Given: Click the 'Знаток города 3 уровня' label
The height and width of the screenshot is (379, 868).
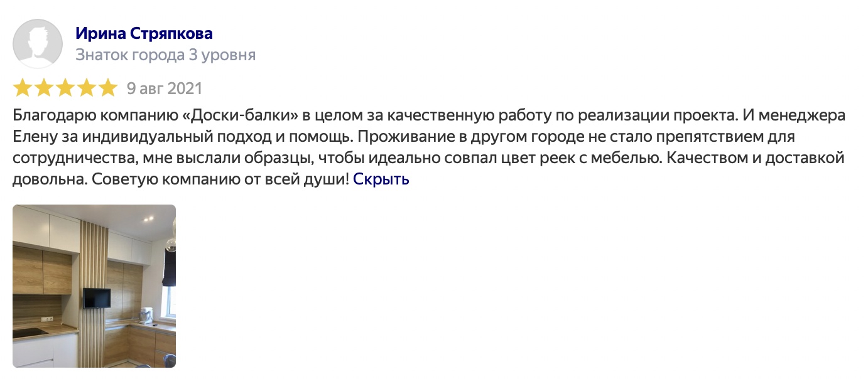Looking at the screenshot, I should (x=165, y=55).
